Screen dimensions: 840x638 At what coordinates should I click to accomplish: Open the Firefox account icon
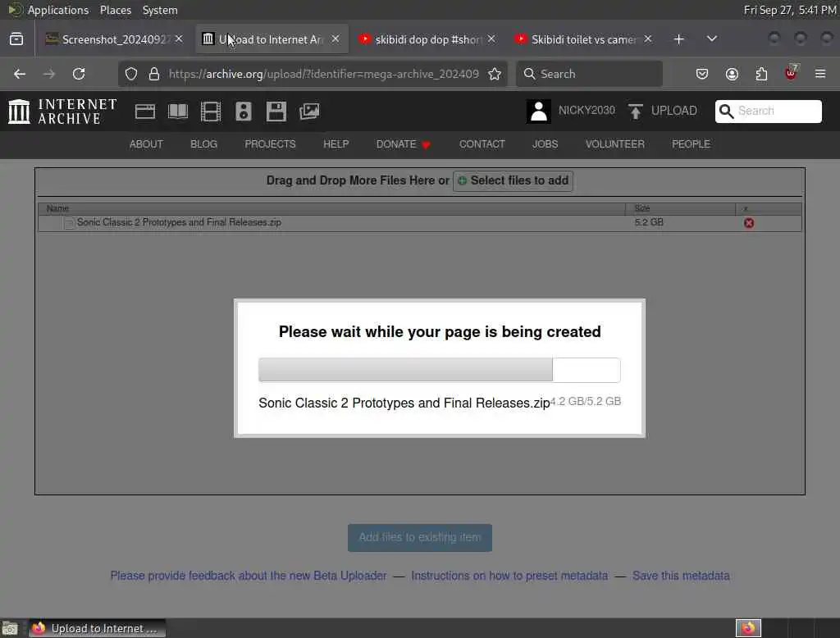(x=732, y=74)
